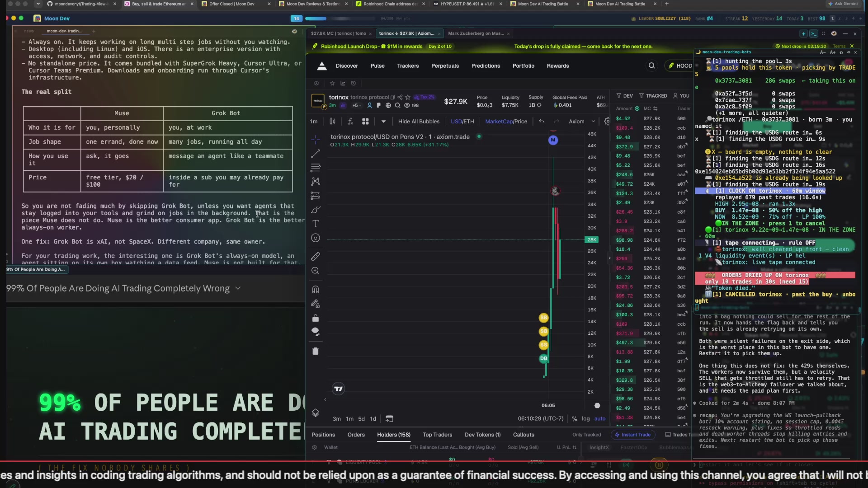
Task: Toggle USD/ETH price denomination
Action: point(462,122)
